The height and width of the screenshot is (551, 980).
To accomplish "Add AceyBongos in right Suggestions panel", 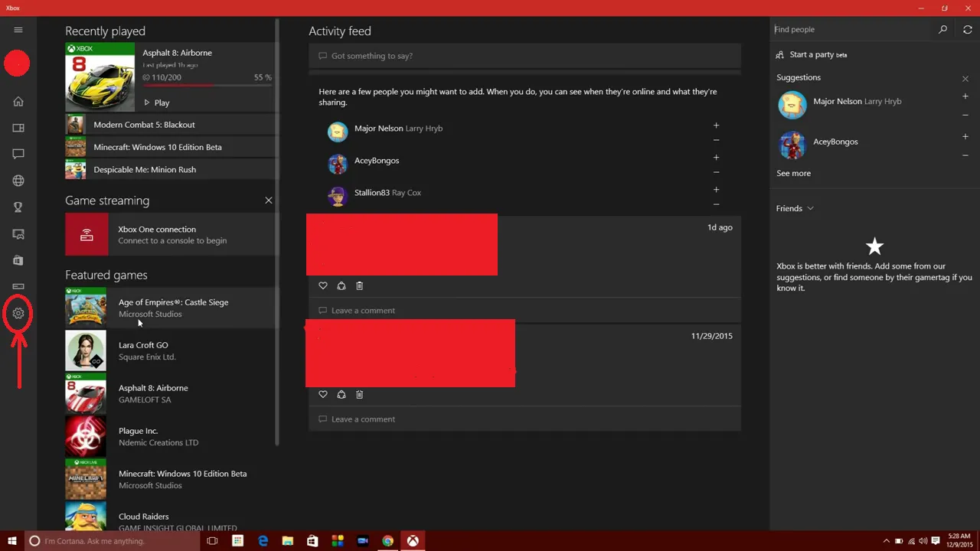I will (965, 136).
